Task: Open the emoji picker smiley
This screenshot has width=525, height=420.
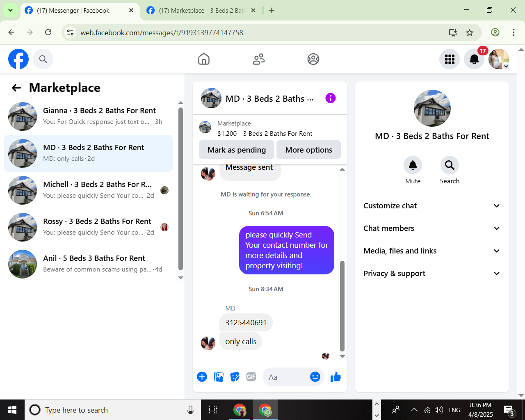Action: [x=315, y=377]
